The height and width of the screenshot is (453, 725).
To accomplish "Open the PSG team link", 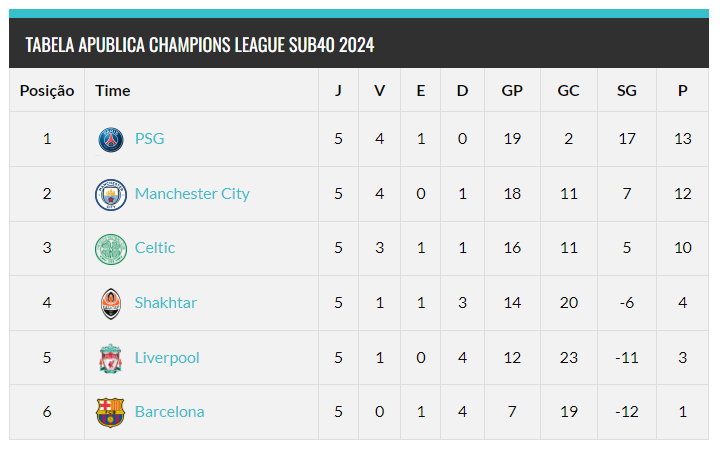I will (149, 139).
